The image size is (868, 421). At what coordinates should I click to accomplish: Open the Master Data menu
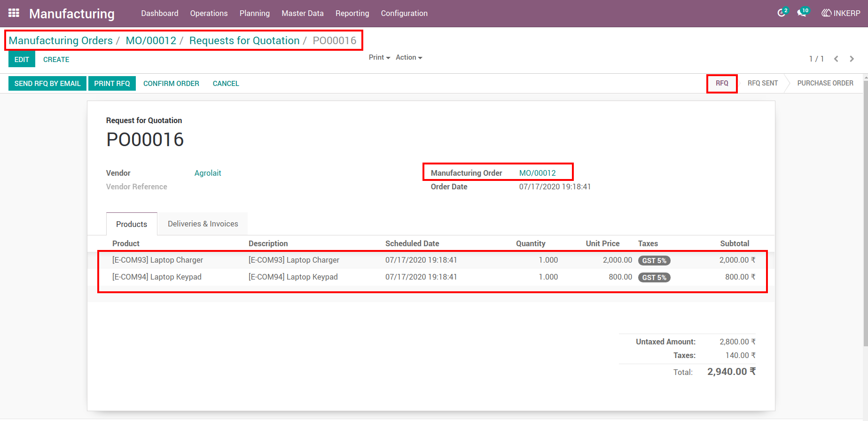tap(303, 13)
